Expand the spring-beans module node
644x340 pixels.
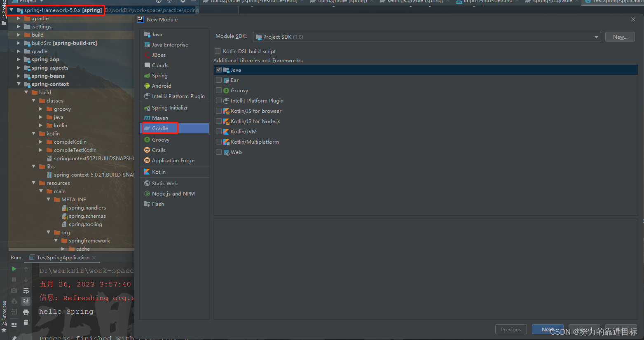pos(19,76)
